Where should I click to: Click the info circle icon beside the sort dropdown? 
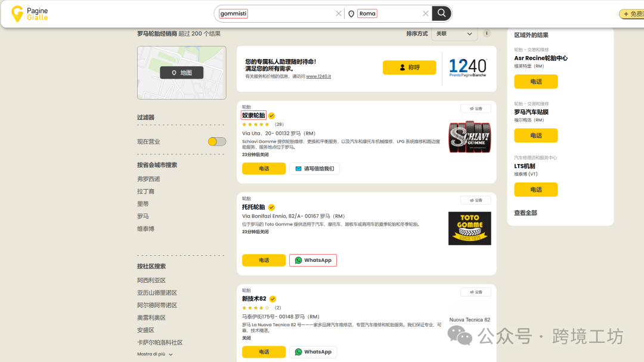click(x=486, y=33)
